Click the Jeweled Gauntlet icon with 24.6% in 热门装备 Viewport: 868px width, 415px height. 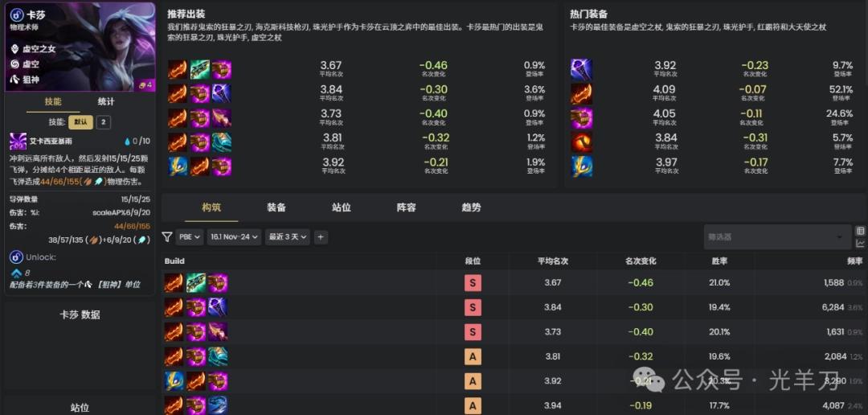click(581, 118)
